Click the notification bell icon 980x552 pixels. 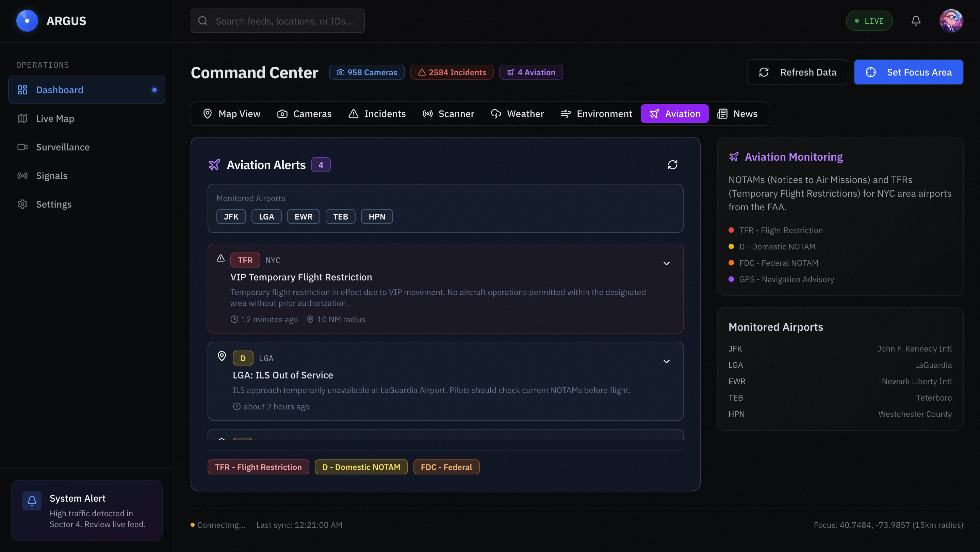[x=916, y=21]
